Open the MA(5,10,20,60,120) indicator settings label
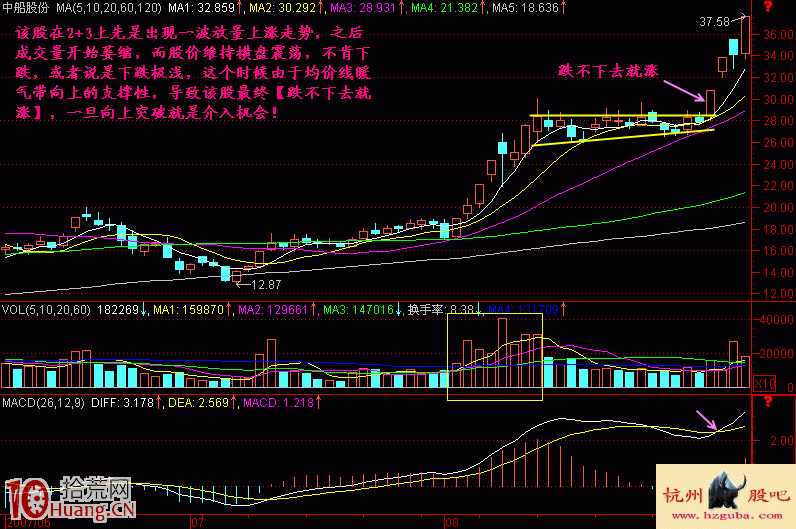 109,8
